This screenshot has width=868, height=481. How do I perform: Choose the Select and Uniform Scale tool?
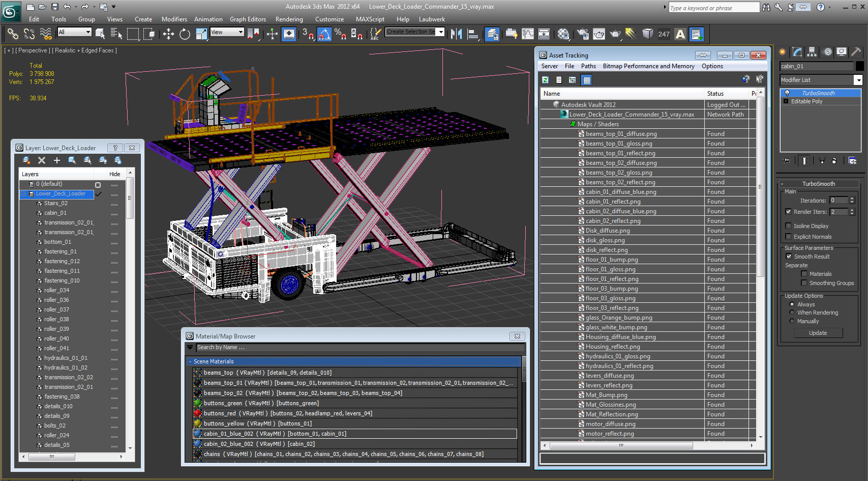coord(201,34)
